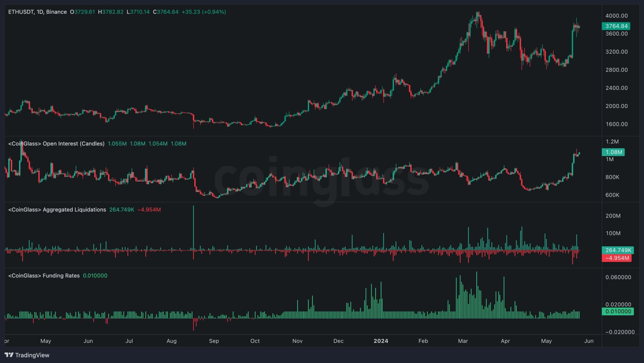Select the Funding Rates indicator legend

pos(44,276)
